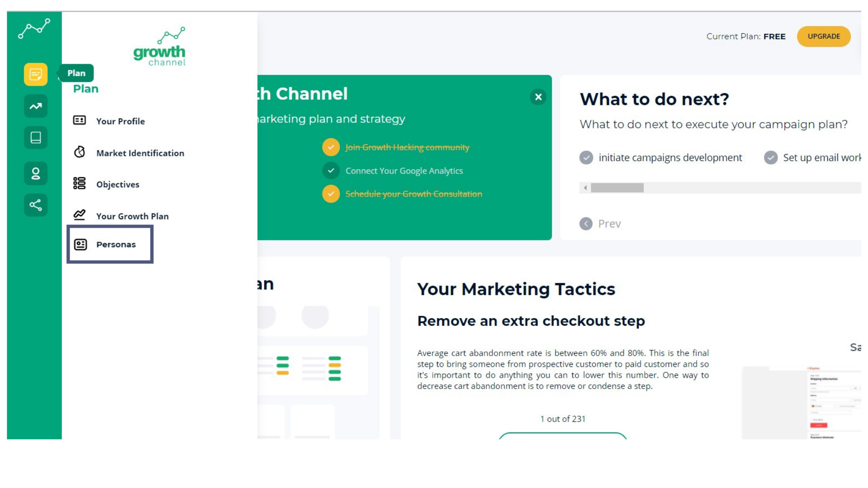
Task: Click the Plan notes sidebar icon
Action: (x=36, y=74)
